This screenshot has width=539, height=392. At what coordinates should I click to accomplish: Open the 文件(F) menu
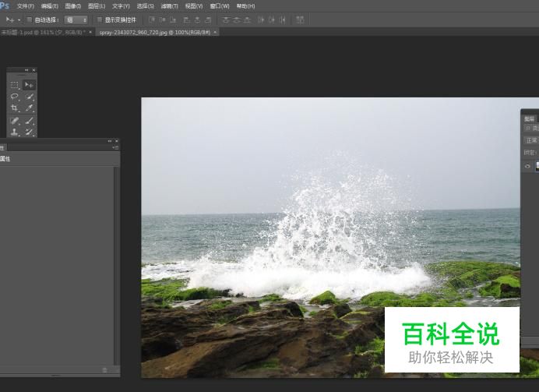click(x=26, y=5)
